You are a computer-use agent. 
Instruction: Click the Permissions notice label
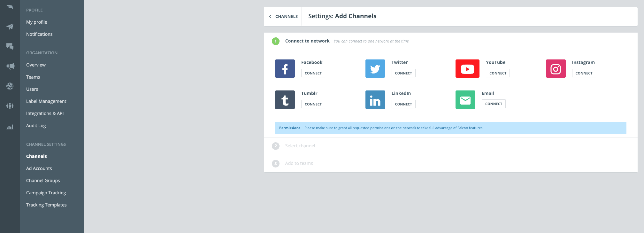coord(290,128)
